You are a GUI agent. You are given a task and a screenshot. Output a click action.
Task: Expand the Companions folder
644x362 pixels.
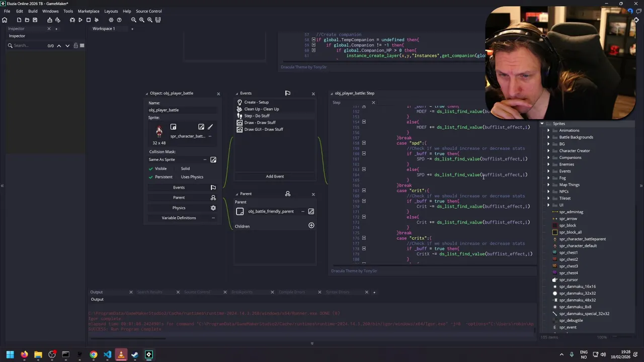(x=548, y=158)
